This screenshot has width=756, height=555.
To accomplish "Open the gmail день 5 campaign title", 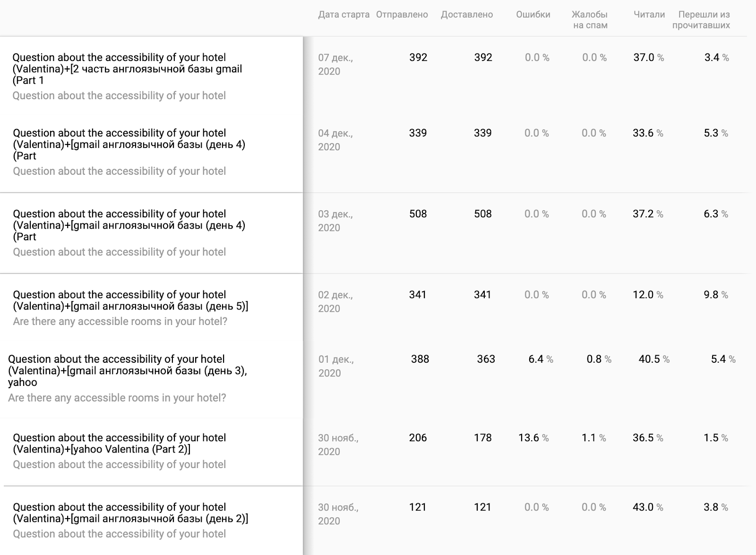I will 130,300.
